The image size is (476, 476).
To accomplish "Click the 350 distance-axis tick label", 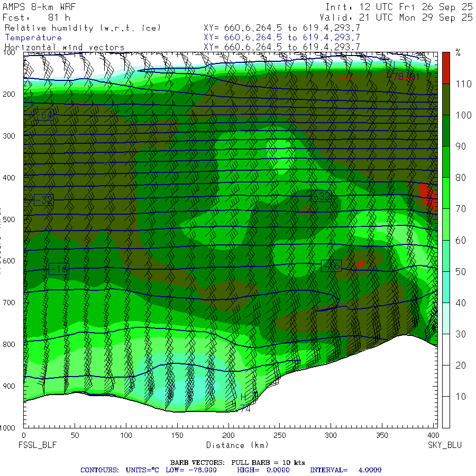I will [x=382, y=436].
